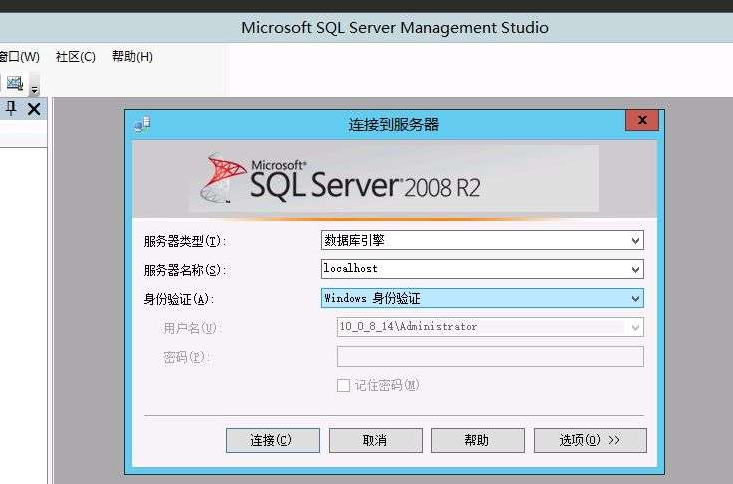Click the 服务器名称(S) label
The width and height of the screenshot is (733, 484).
click(185, 270)
